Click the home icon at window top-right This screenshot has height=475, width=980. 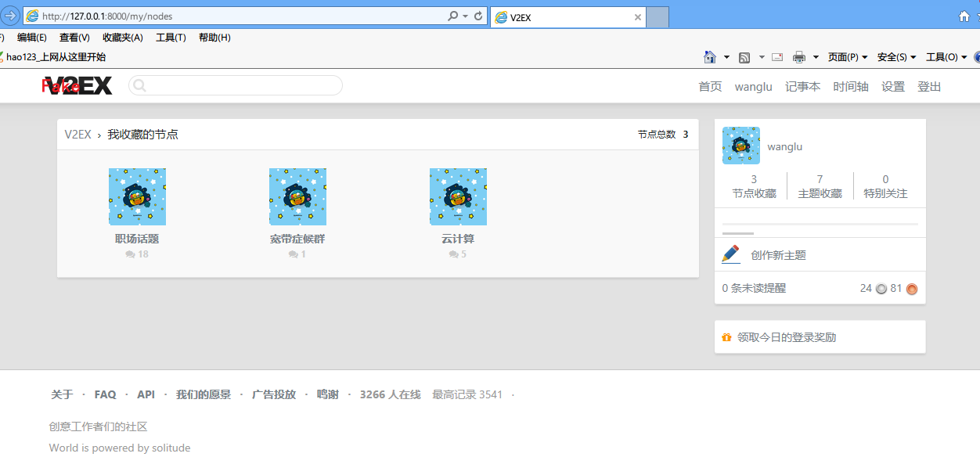(x=964, y=16)
